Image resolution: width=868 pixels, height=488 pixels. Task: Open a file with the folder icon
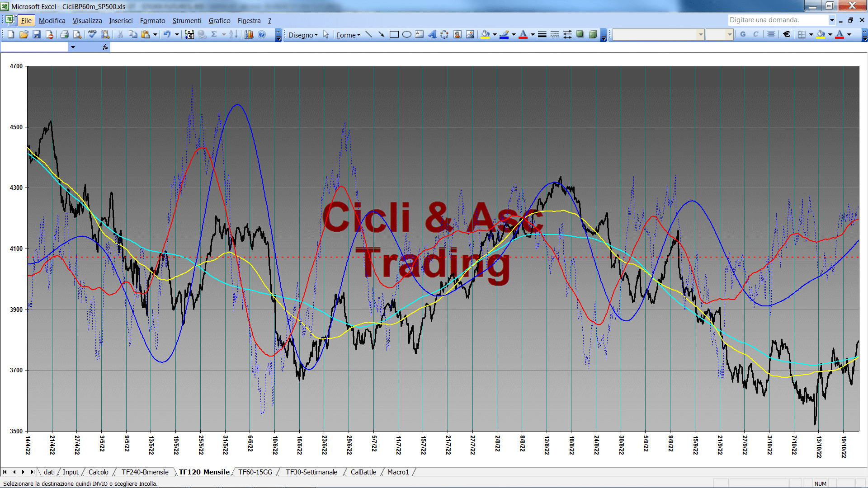[x=24, y=34]
